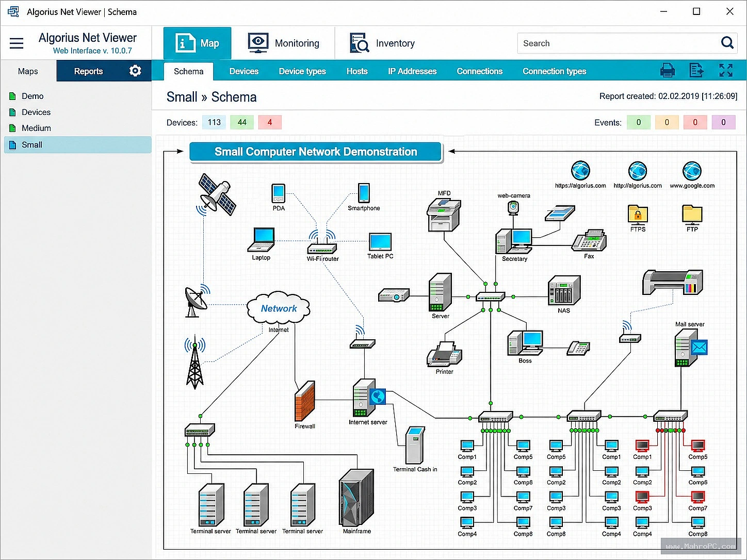Switch to the Reports sidebar tab
The image size is (747, 560).
point(88,71)
